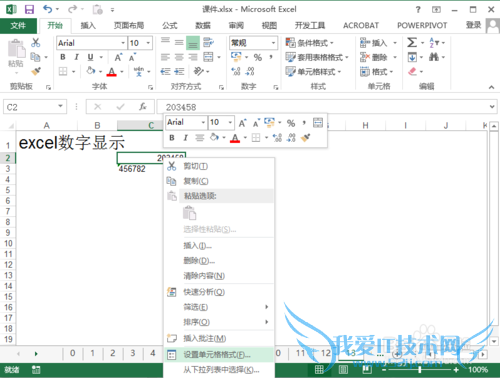This screenshot has width=500, height=378.
Task: Click the insert function fx button
Action: [x=143, y=107]
